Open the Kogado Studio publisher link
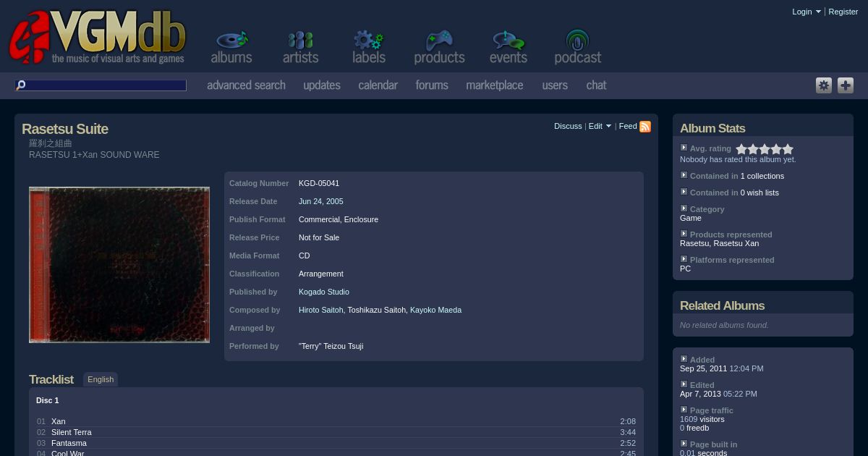 click(323, 292)
